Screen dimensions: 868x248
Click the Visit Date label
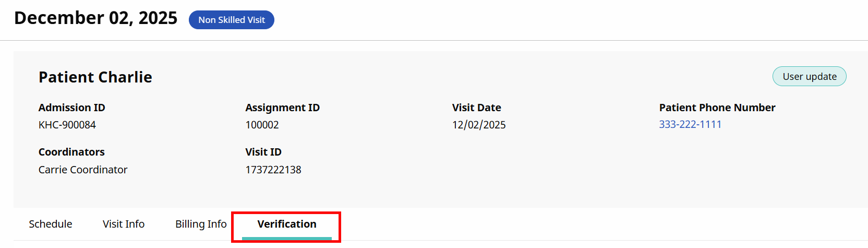[477, 108]
